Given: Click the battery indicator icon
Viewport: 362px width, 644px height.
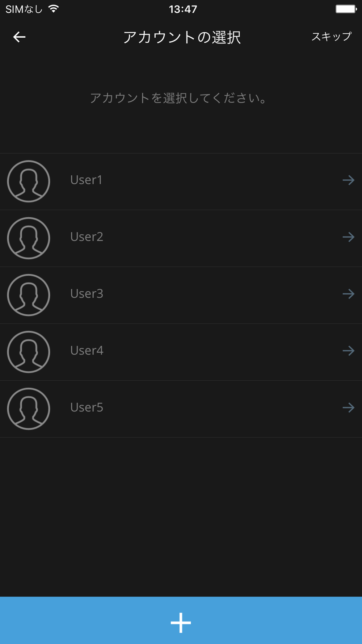Looking at the screenshot, I should (346, 9).
